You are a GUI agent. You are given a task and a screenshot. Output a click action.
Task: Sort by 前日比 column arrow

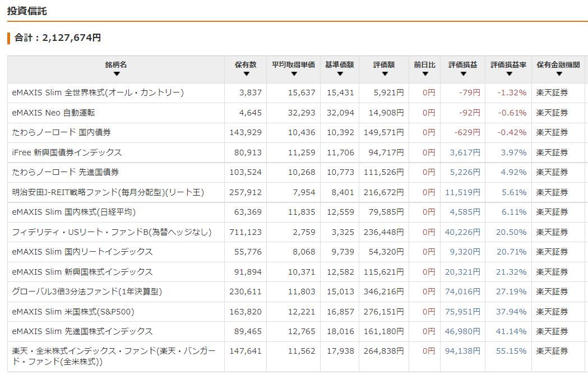[425, 74]
